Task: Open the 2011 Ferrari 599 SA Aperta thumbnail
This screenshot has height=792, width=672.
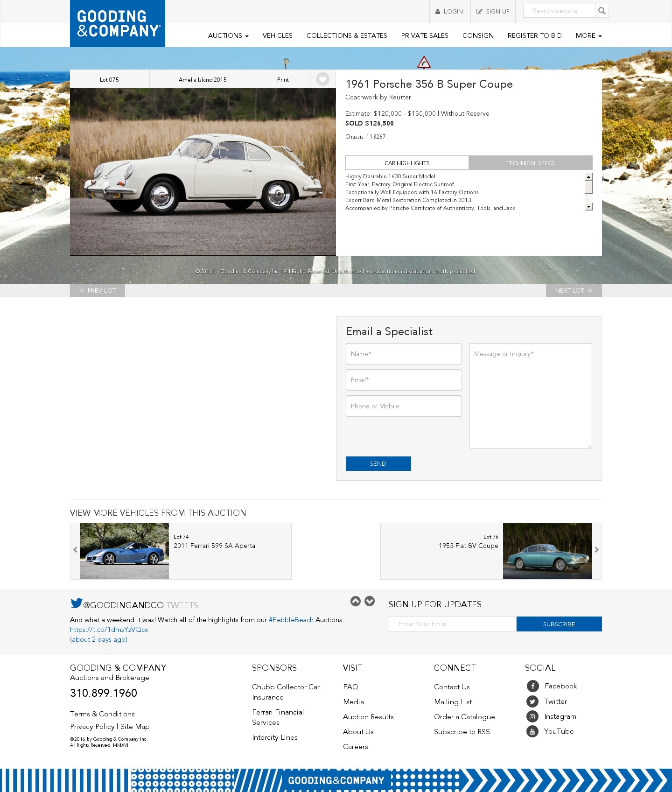Action: [124, 551]
